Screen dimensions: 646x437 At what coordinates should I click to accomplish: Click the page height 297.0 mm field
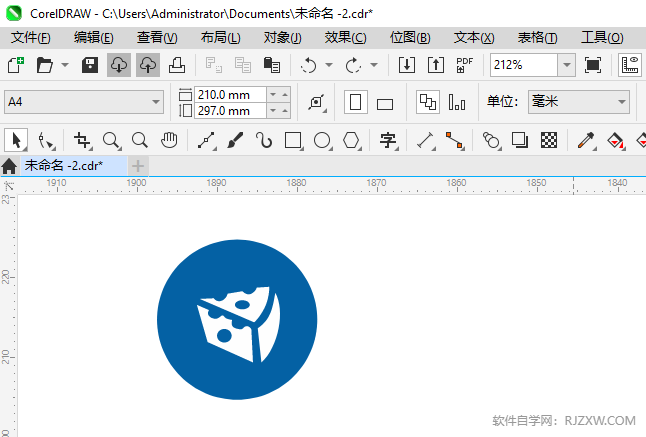pos(230,111)
